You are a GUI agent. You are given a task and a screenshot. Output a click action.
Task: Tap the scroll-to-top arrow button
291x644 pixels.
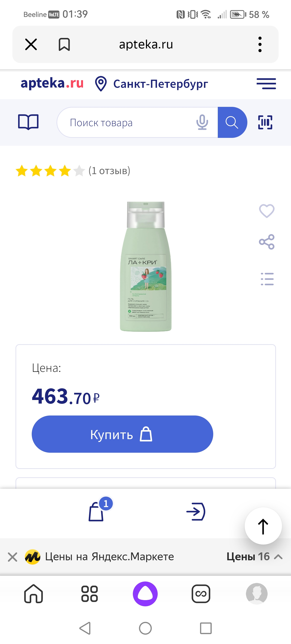263,526
